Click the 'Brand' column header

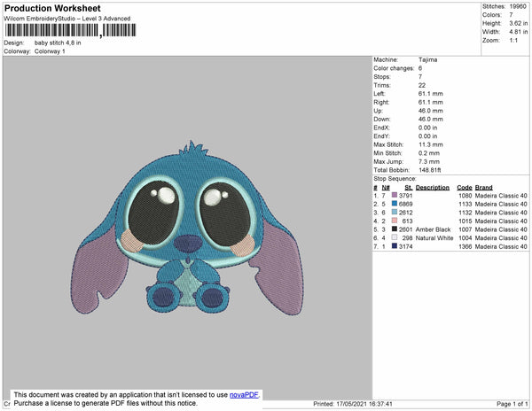pyautogui.click(x=484, y=188)
